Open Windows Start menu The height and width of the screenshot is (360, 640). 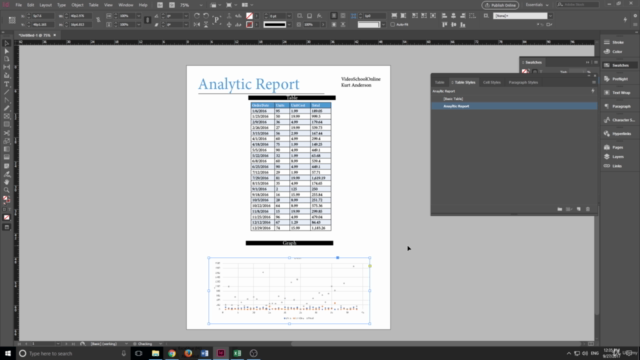(x=8, y=353)
